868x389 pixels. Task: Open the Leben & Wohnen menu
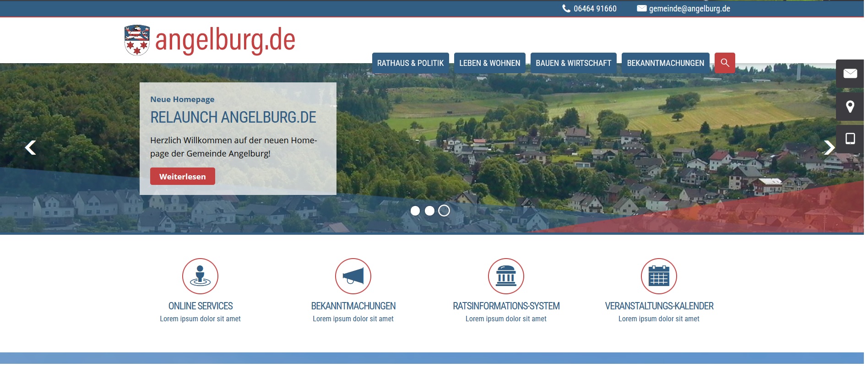489,63
